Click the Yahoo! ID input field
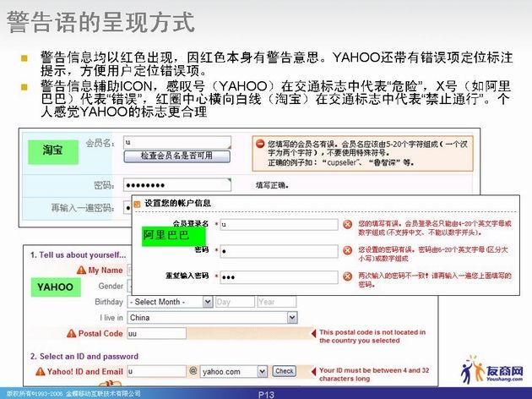Image resolution: width=532 pixels, height=399 pixels. [155, 371]
